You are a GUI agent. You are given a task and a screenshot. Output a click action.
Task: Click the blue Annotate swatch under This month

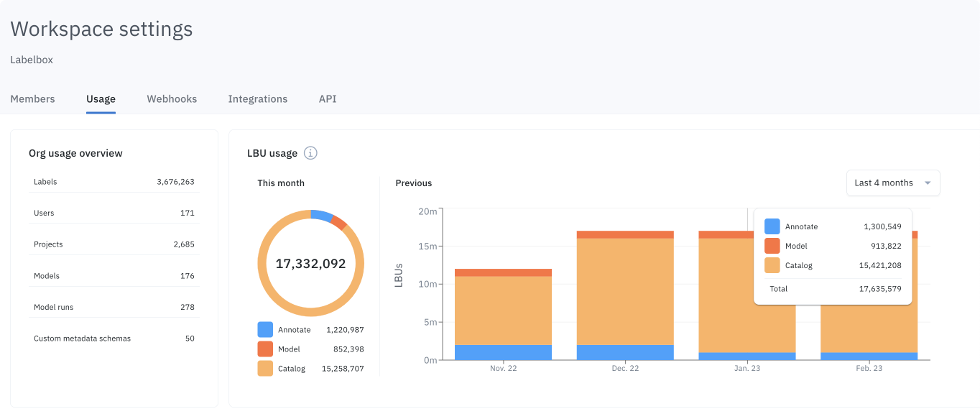(x=265, y=330)
